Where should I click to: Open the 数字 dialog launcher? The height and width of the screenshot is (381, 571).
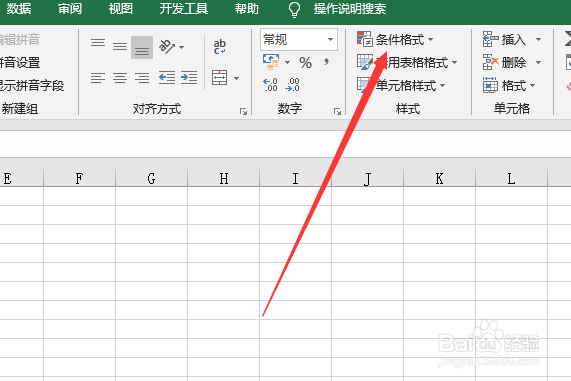[x=337, y=112]
